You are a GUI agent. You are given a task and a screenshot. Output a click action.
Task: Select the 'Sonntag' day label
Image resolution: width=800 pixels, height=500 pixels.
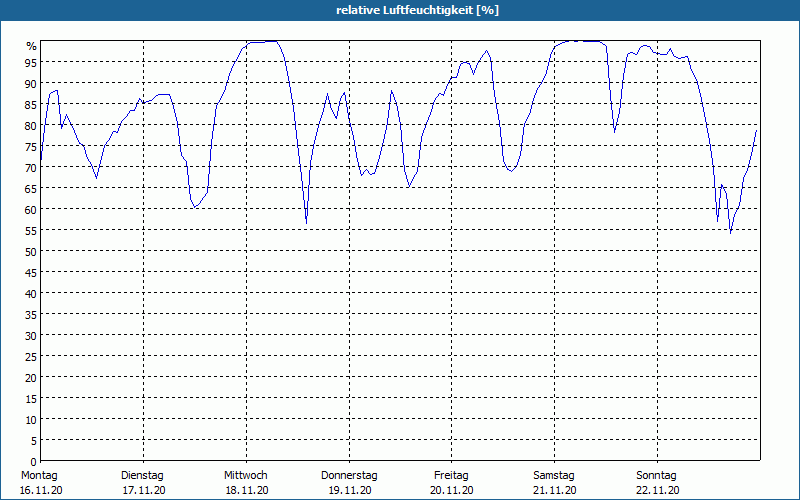[x=656, y=476]
